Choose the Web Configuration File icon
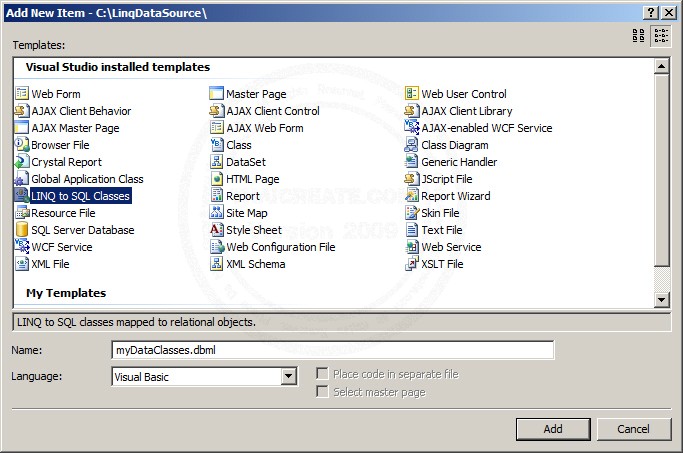The width and height of the screenshot is (683, 453). (216, 247)
